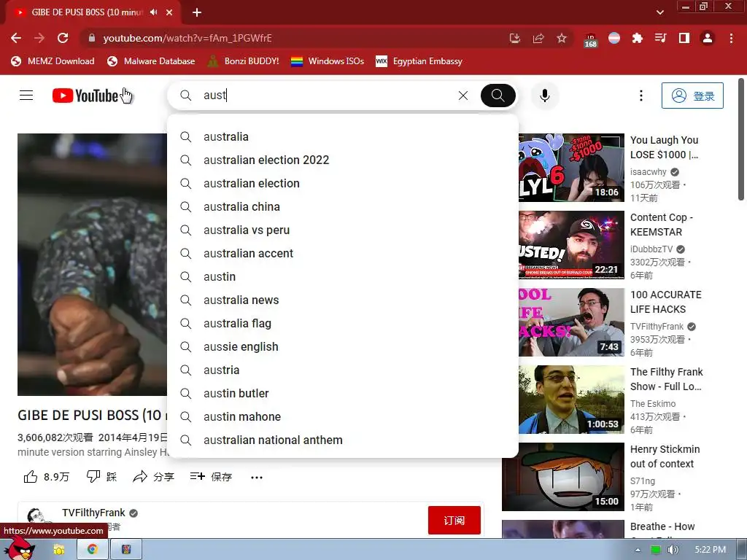Like the video with thumbs up

tap(46, 477)
